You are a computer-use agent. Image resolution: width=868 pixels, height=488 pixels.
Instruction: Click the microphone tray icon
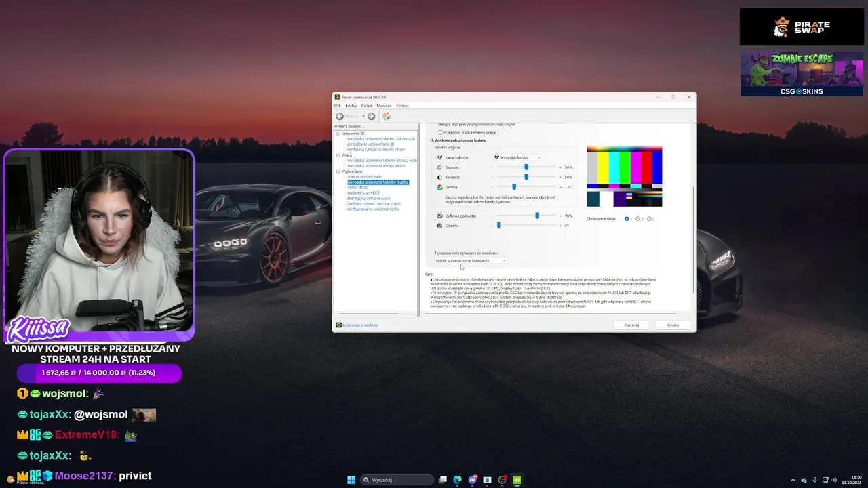pyautogui.click(x=814, y=480)
